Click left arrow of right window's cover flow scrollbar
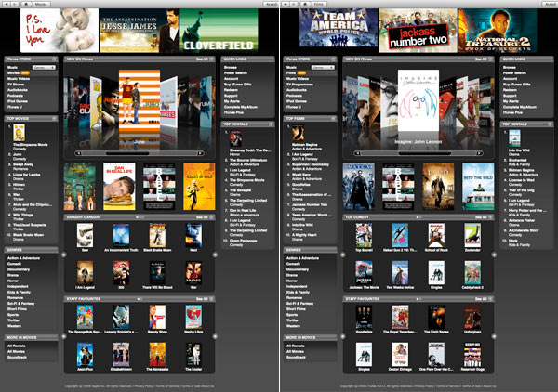The height and width of the screenshot is (392, 558). (357, 153)
